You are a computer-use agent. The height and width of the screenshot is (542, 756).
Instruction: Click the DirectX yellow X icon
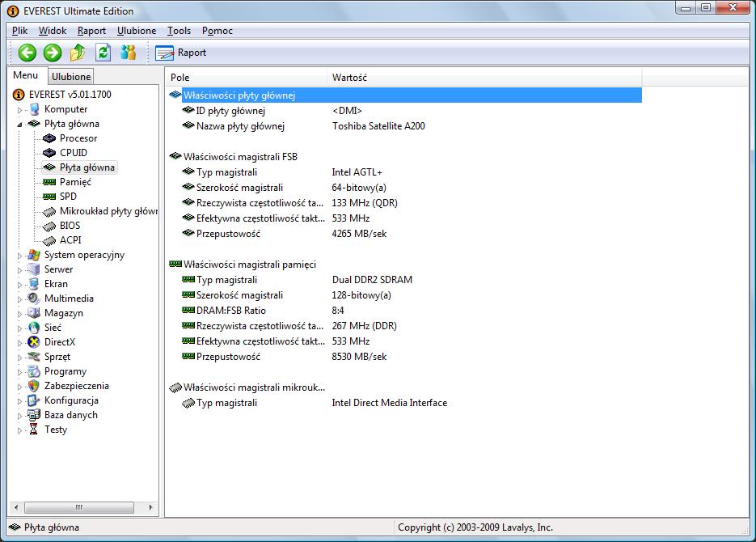coord(34,342)
